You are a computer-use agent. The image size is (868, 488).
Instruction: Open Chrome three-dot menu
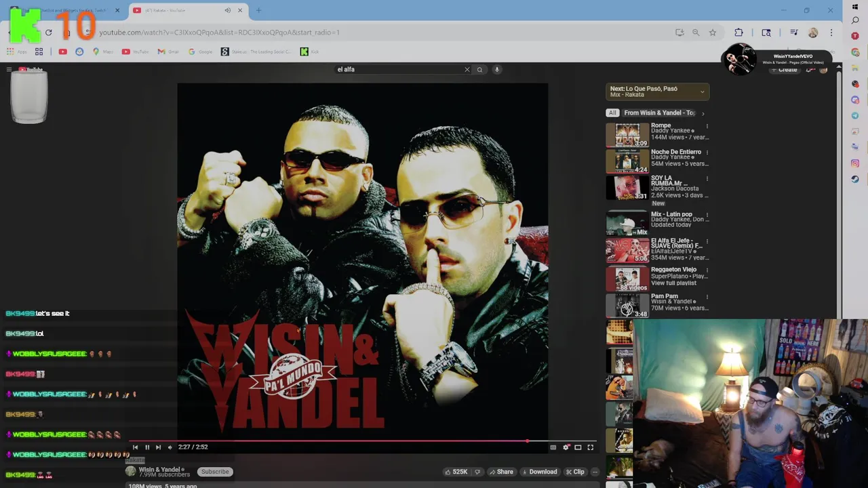coord(831,33)
